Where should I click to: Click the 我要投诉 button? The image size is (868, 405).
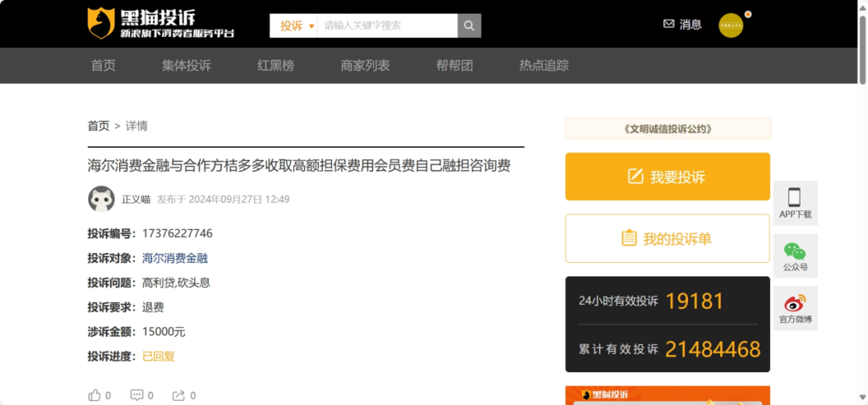pyautogui.click(x=668, y=177)
